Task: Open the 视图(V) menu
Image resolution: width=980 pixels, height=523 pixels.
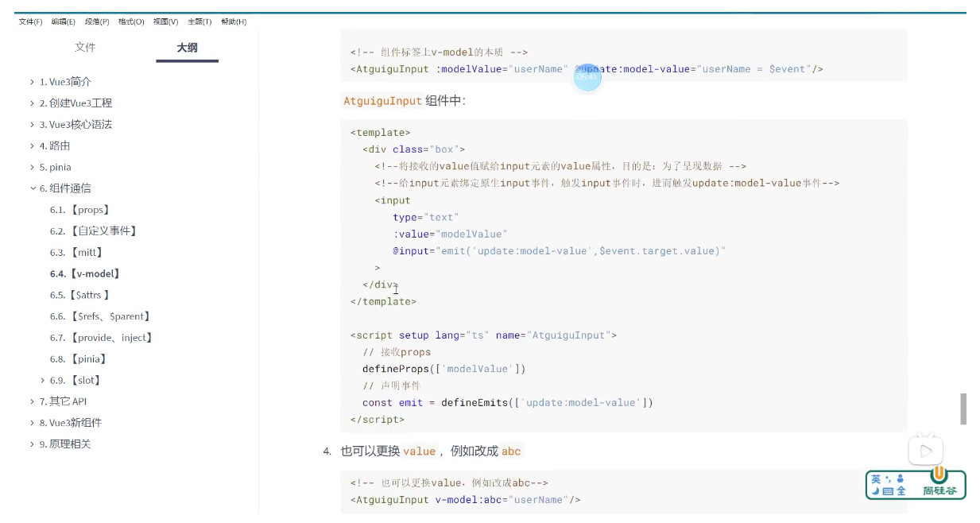Action: click(165, 21)
